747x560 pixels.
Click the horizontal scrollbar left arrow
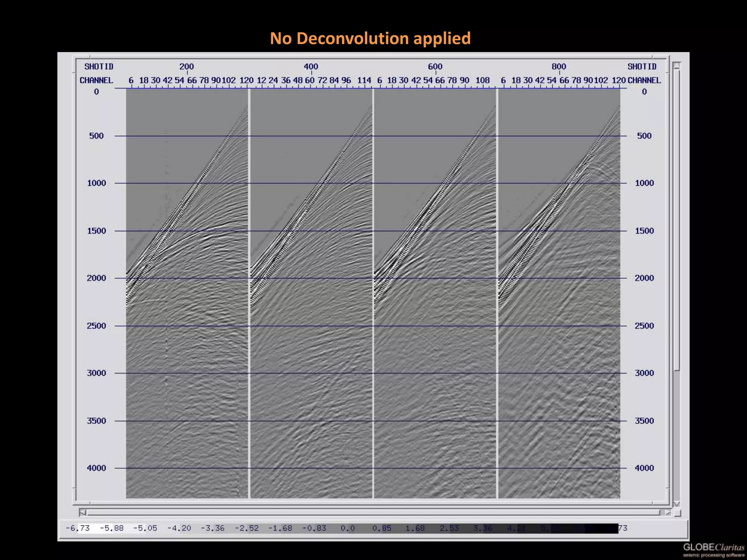(83, 513)
